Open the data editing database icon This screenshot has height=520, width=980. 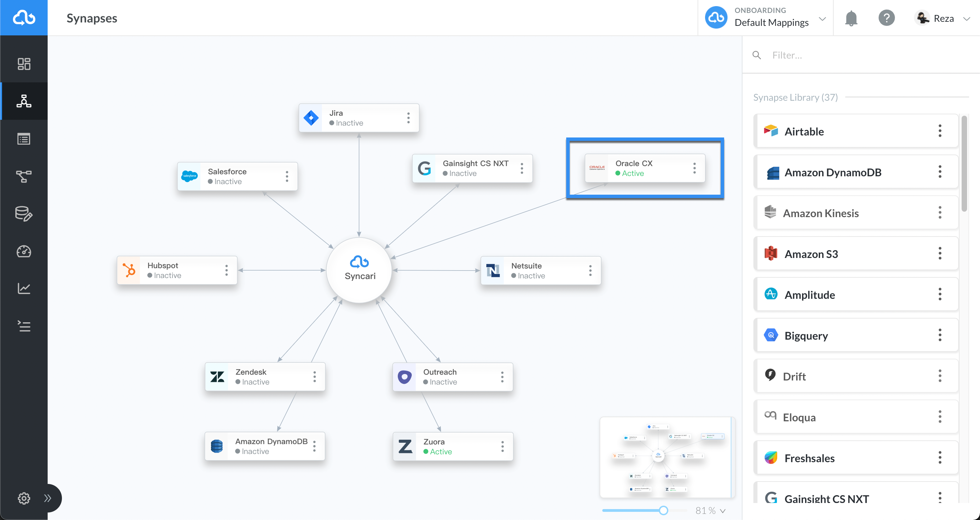[x=23, y=214]
